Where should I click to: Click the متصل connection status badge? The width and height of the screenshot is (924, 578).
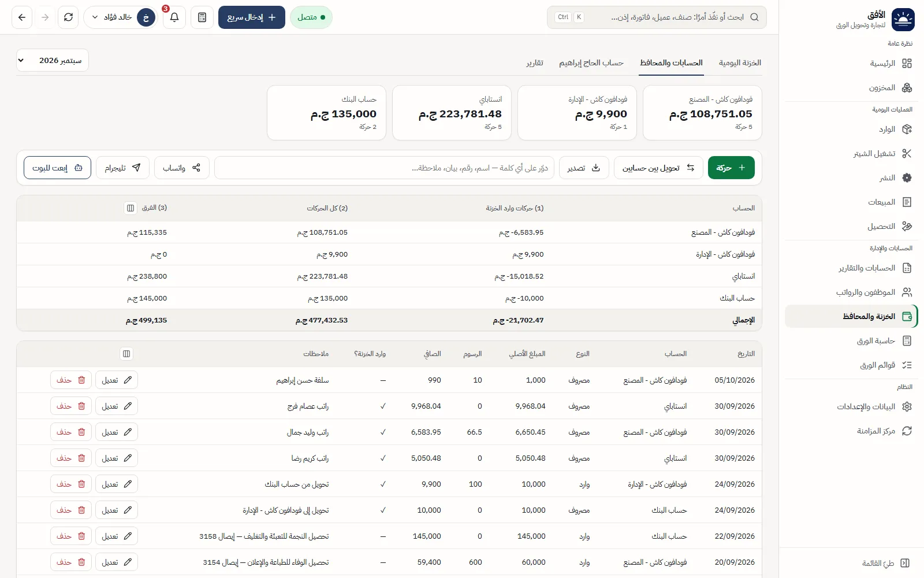(311, 17)
